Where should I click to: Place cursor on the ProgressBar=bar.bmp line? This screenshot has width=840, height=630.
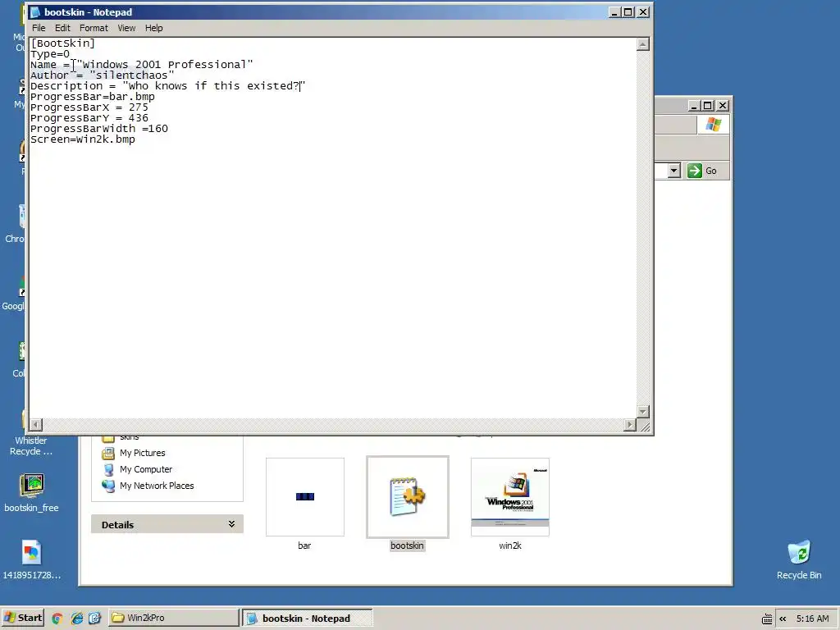click(92, 97)
